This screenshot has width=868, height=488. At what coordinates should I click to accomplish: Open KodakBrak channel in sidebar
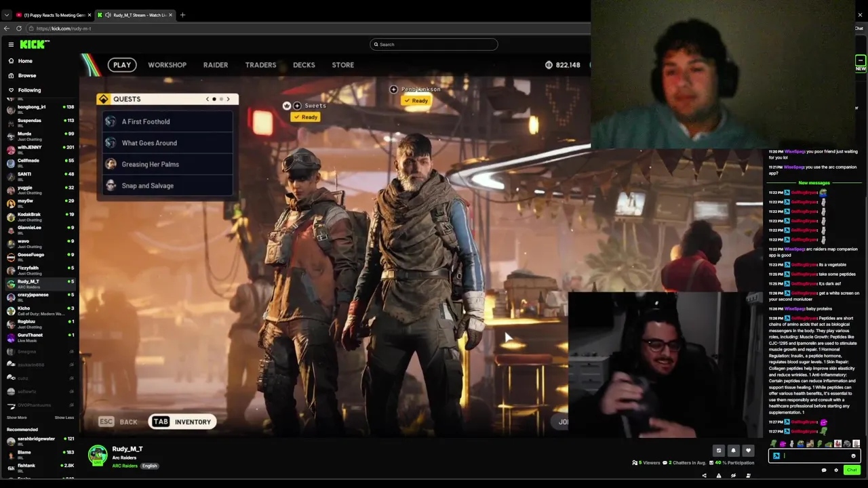(x=40, y=216)
